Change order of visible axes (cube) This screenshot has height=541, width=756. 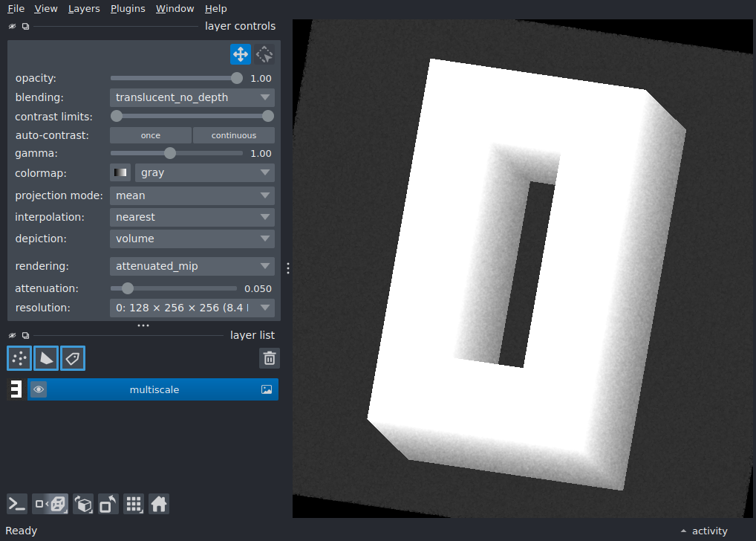[x=83, y=505]
